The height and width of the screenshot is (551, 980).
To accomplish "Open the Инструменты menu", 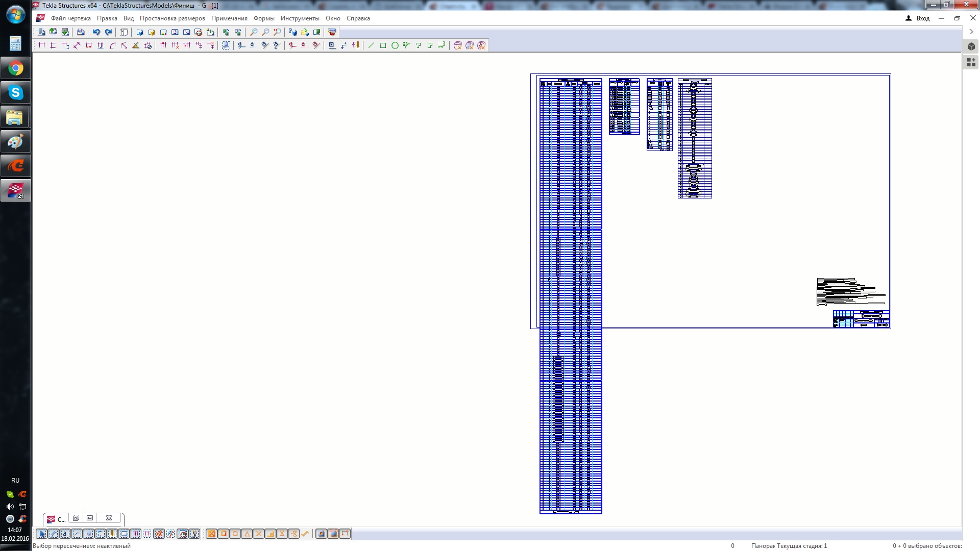I will click(300, 18).
